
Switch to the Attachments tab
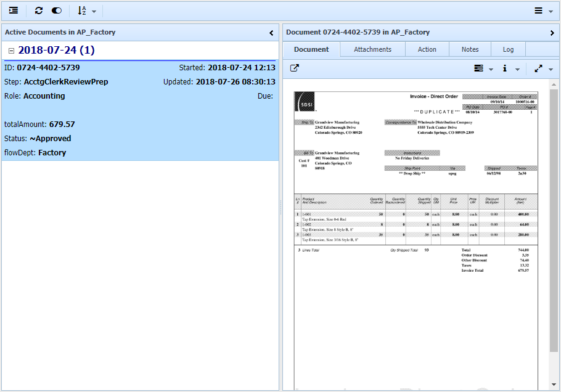click(x=372, y=49)
